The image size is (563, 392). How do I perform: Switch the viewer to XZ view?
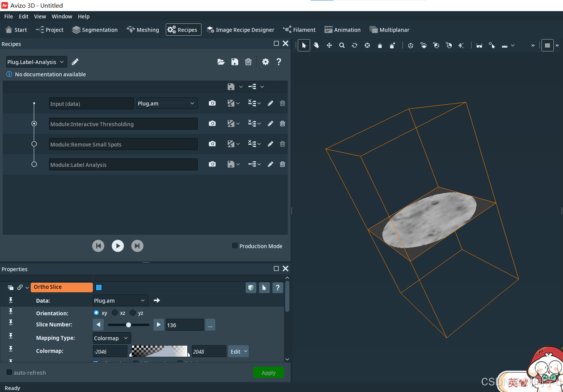(436, 45)
